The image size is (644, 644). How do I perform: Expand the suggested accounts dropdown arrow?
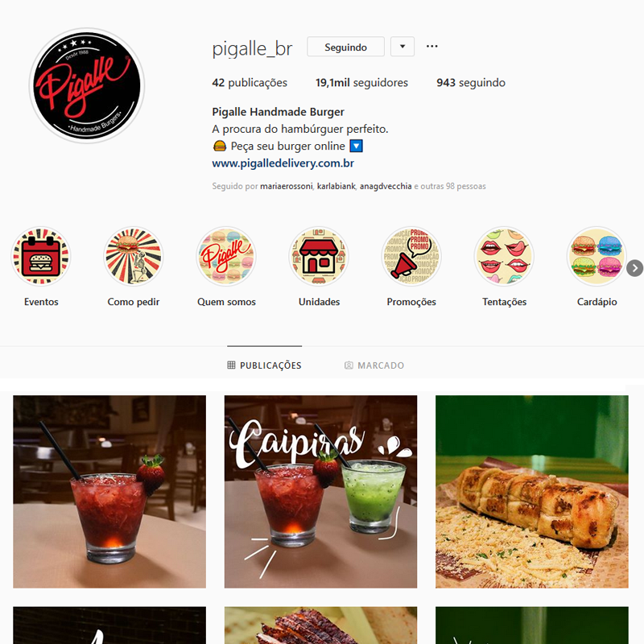[402, 47]
